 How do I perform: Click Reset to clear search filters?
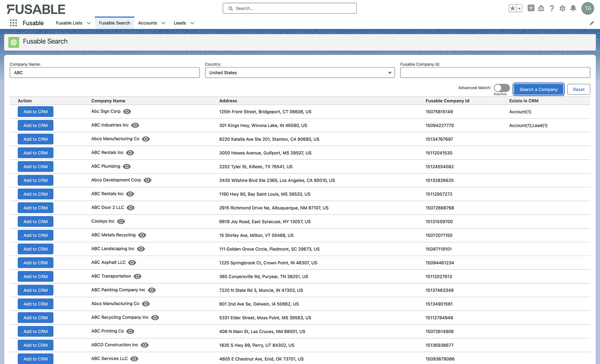[578, 89]
